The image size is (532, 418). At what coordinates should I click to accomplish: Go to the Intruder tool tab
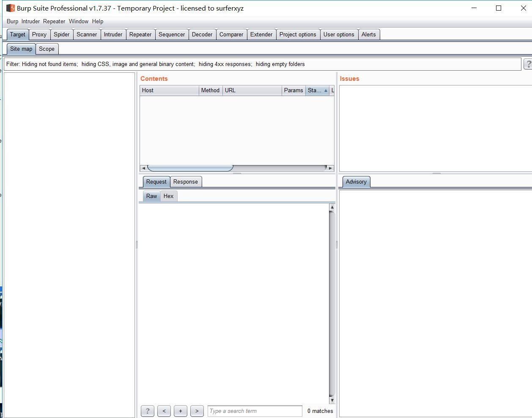click(113, 35)
